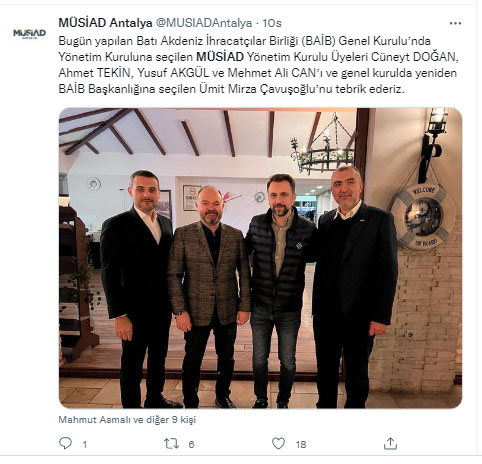The image size is (482, 464).
Task: Like the tweet with heart icon
Action: 278,443
